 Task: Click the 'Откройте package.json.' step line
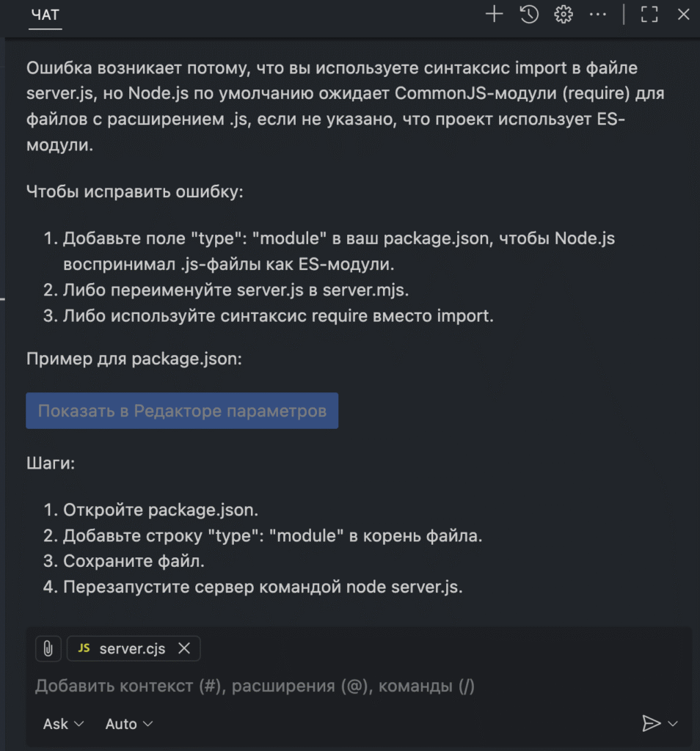coord(161,510)
